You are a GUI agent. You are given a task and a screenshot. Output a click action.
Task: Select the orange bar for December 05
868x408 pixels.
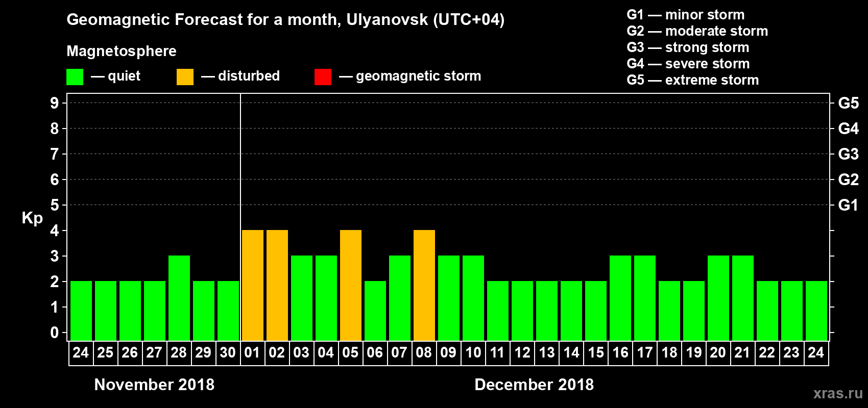(x=351, y=285)
